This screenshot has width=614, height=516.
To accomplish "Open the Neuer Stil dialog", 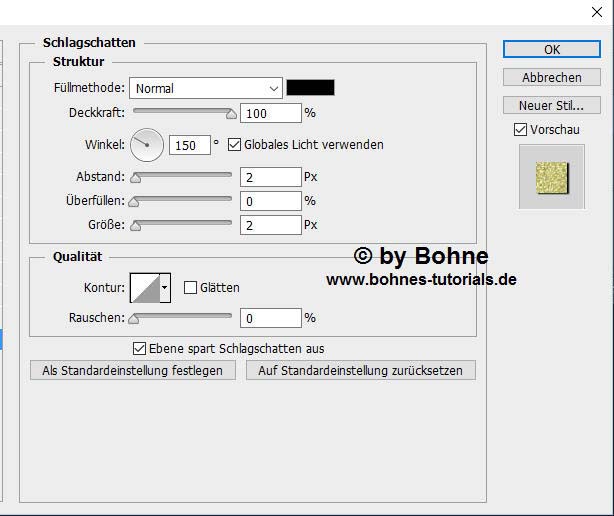I will point(551,105).
